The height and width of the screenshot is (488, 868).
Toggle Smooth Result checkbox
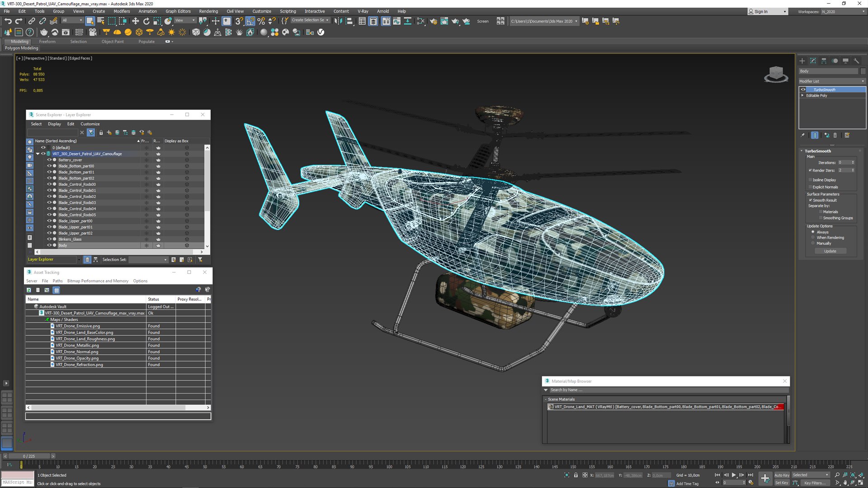click(x=810, y=200)
